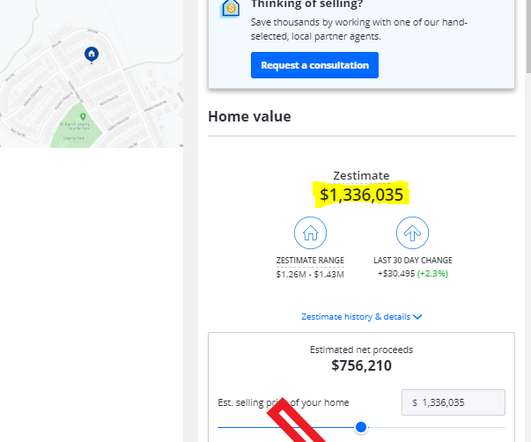Click the house icon beside Thinking of selling
Image resolution: width=531 pixels, height=442 pixels.
pyautogui.click(x=231, y=8)
